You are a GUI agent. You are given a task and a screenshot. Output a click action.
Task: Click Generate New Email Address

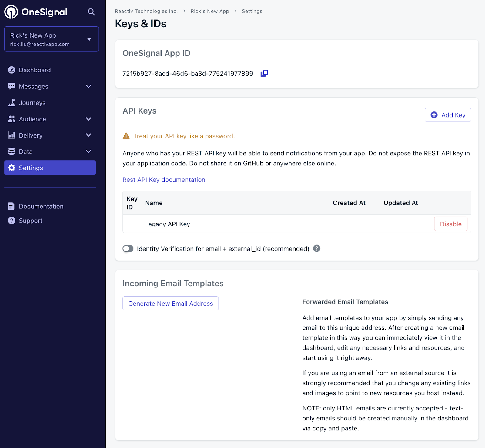(x=170, y=304)
